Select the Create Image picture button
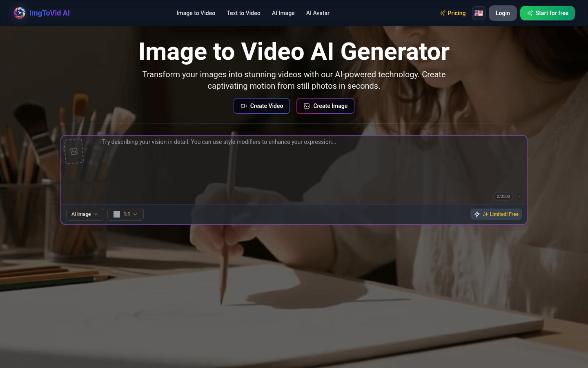The width and height of the screenshot is (588, 368). pos(325,106)
